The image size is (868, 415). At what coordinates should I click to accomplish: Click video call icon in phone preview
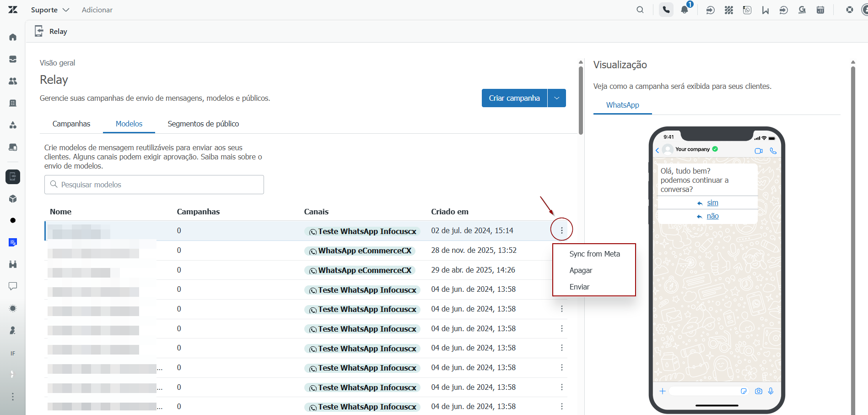click(x=759, y=151)
